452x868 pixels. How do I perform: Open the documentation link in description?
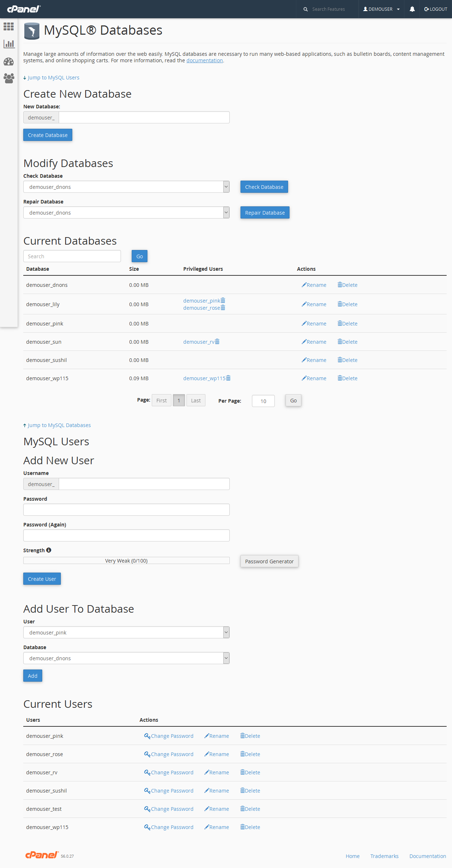click(x=205, y=60)
